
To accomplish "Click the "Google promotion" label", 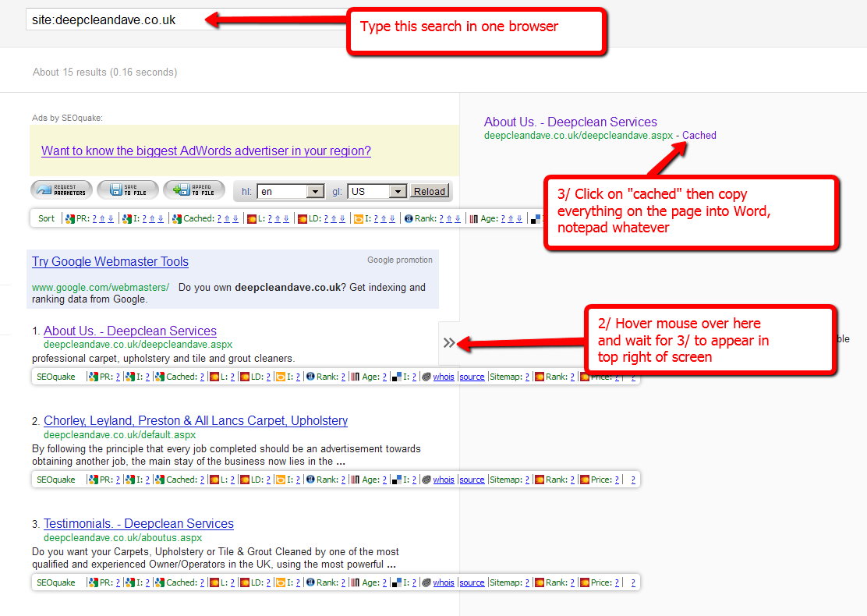I will coord(400,260).
